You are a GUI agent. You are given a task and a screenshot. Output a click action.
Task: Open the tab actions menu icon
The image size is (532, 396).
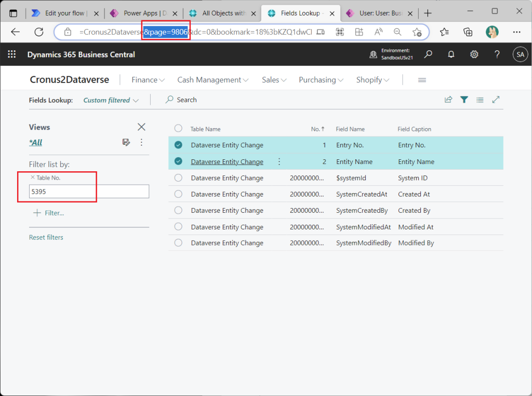[x=13, y=13]
